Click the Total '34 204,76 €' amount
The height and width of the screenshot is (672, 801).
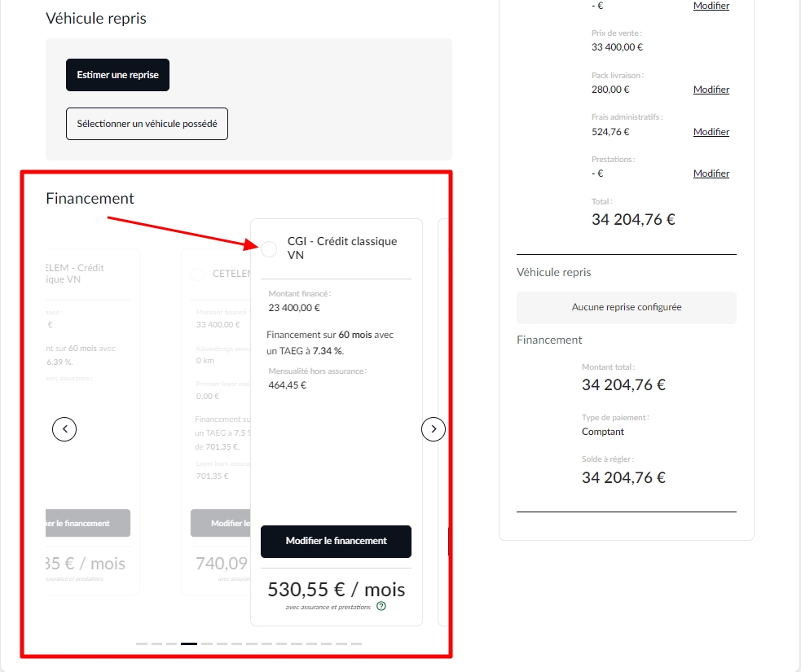pyautogui.click(x=633, y=220)
